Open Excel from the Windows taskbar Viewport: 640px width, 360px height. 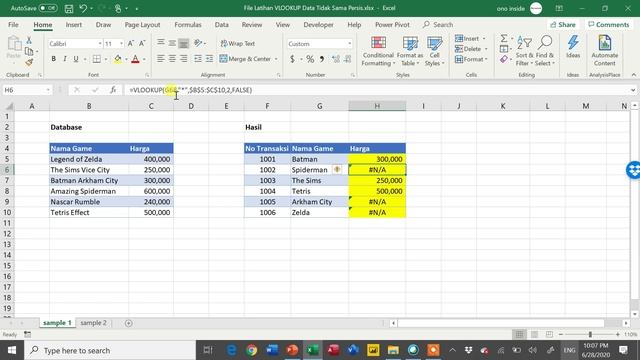313,350
